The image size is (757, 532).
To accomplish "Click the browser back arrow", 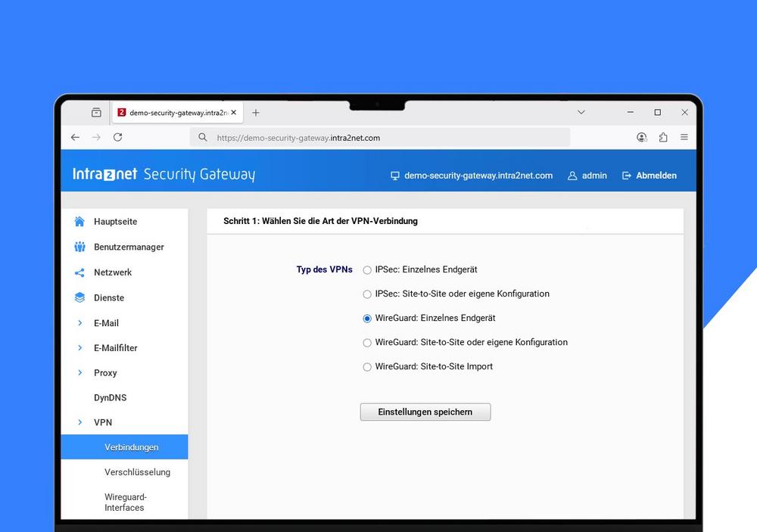I will tap(75, 137).
